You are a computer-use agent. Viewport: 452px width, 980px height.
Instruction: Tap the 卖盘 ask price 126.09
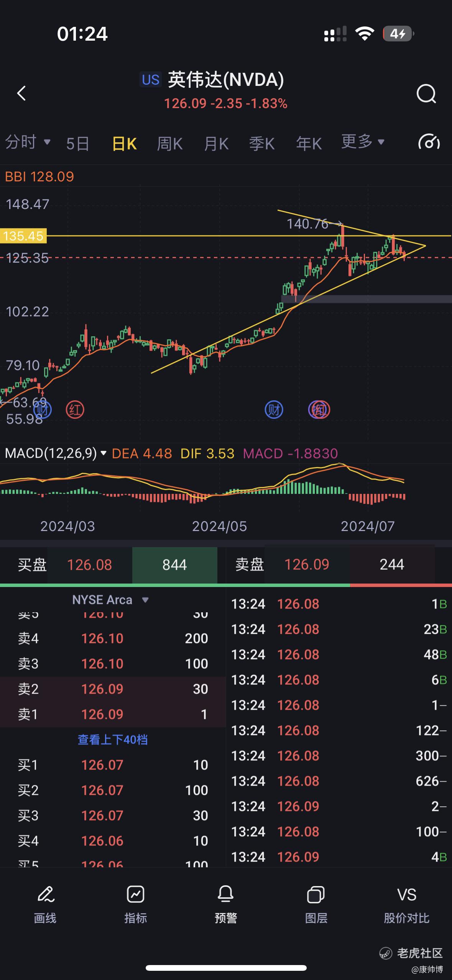tap(307, 564)
